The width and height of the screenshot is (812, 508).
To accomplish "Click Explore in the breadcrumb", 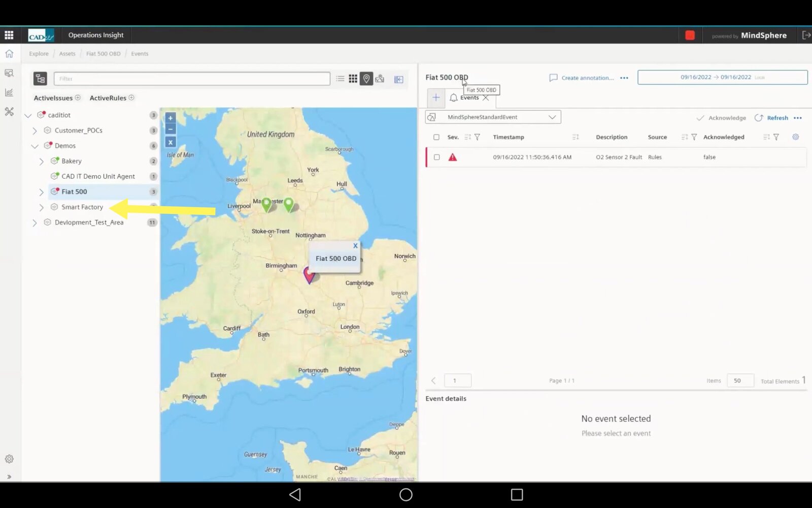I will pyautogui.click(x=39, y=54).
